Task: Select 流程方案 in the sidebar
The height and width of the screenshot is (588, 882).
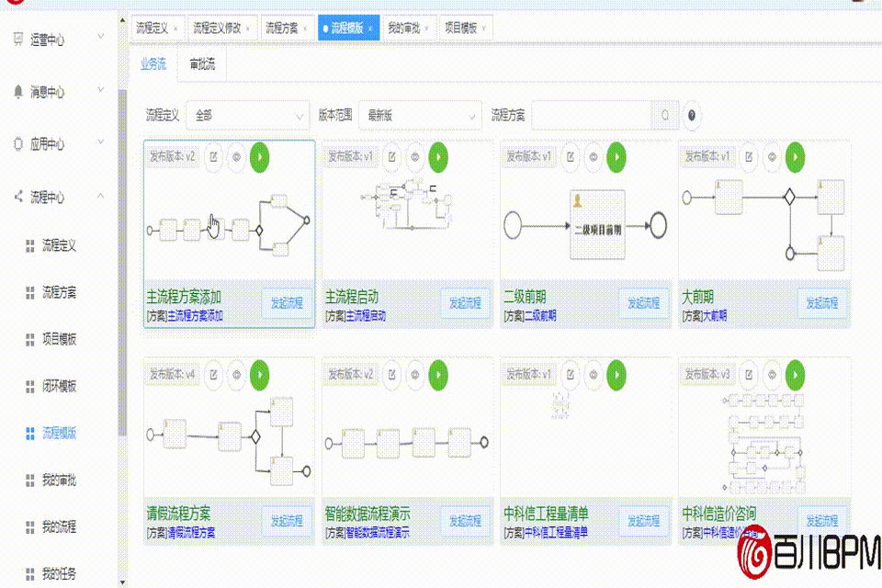Action: [59, 292]
